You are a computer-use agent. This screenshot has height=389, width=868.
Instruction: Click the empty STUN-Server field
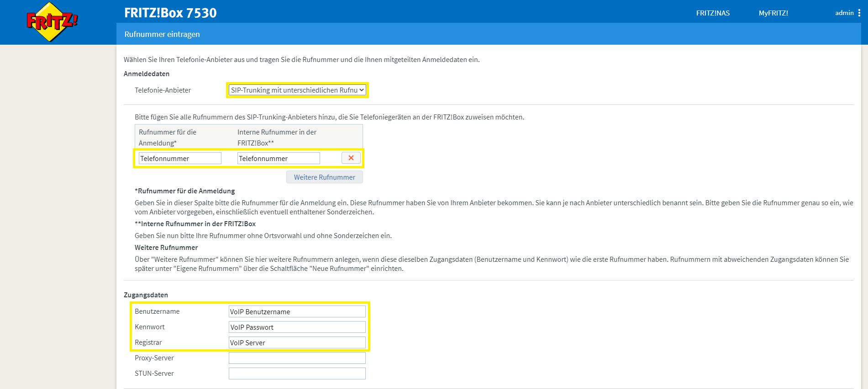(x=297, y=373)
